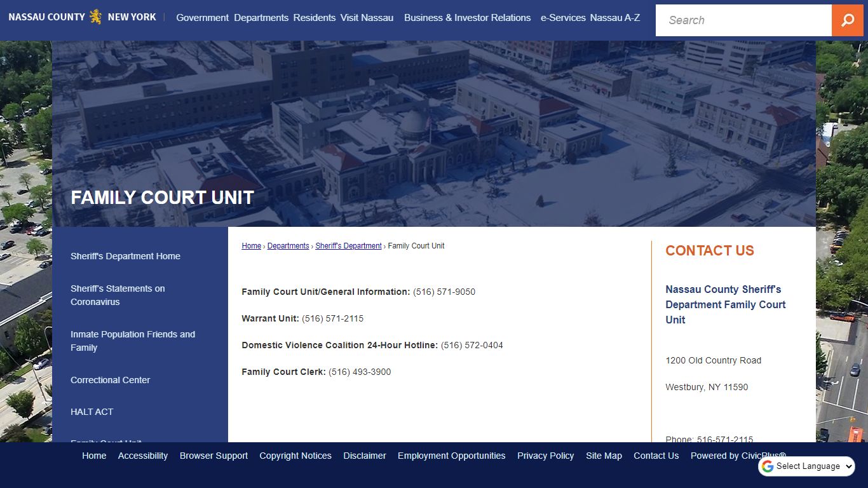Click the FAMILY COURT UNIT page heading
Screen dimensions: 868x488
coord(162,198)
